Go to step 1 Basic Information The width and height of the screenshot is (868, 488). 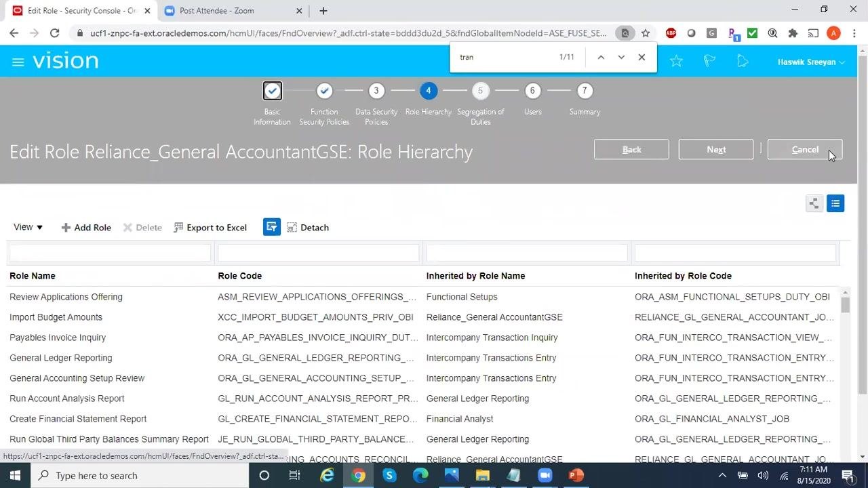pos(272,91)
